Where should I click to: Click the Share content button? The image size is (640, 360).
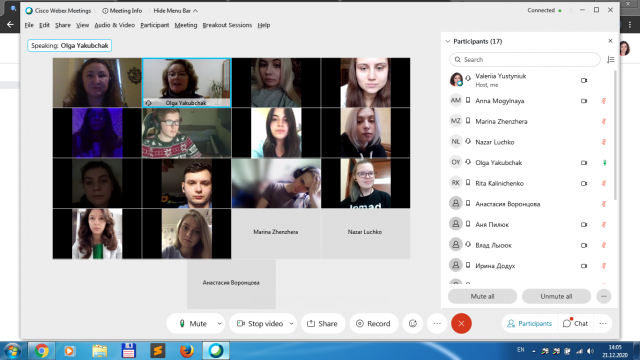322,324
